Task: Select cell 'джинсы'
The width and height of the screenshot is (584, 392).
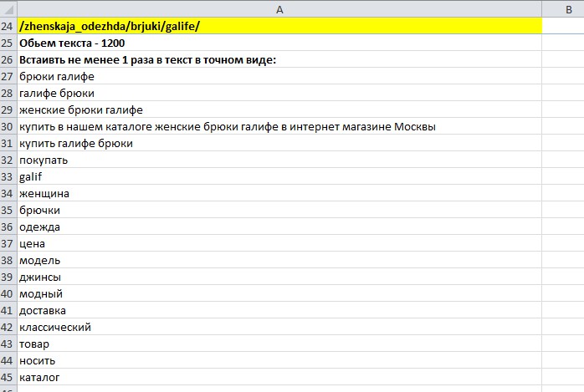Action: (x=279, y=277)
